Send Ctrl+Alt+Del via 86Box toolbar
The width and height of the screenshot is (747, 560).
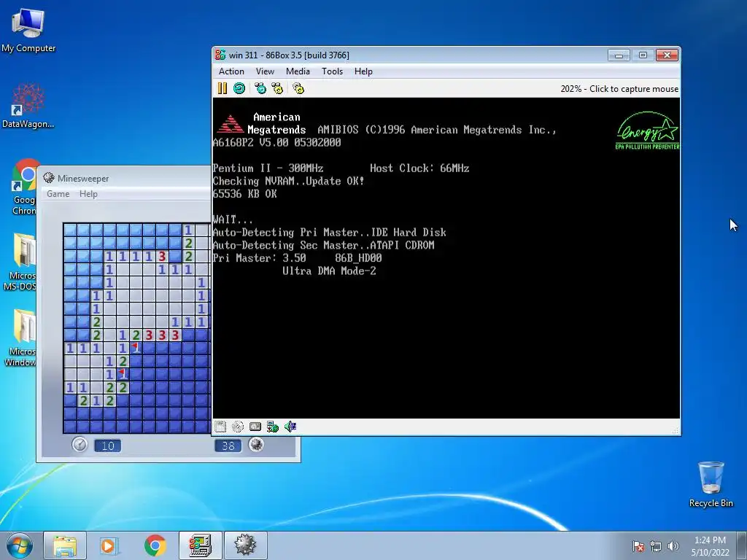click(x=260, y=88)
